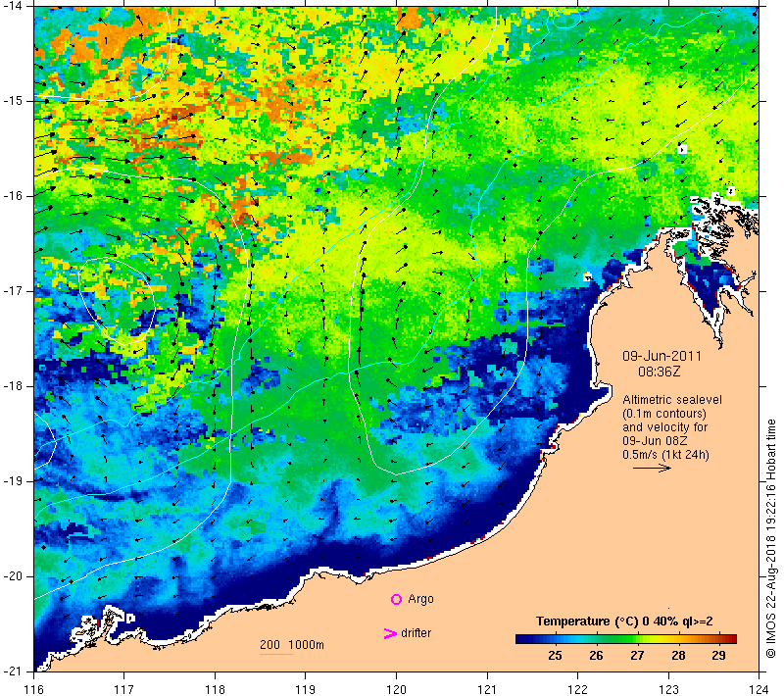This screenshot has width=784, height=696.
Task: Click the '(0.1m contours)' text line
Action: click(x=664, y=414)
